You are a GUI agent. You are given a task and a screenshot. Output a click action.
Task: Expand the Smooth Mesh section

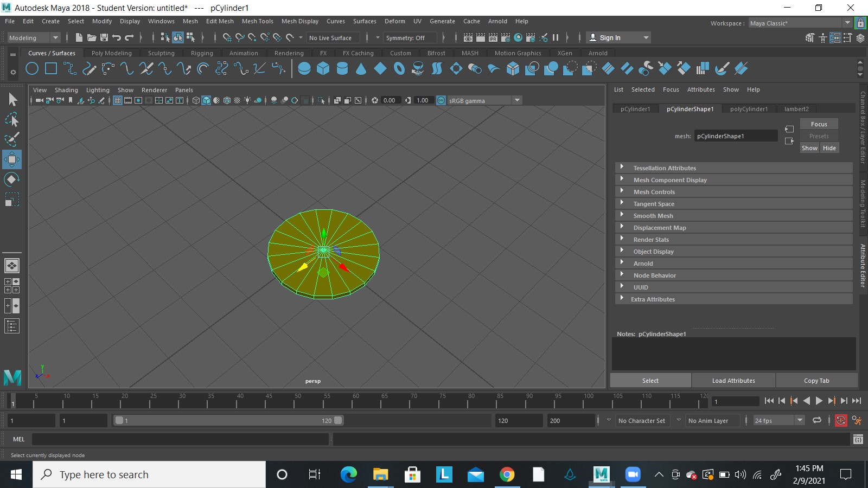click(733, 216)
